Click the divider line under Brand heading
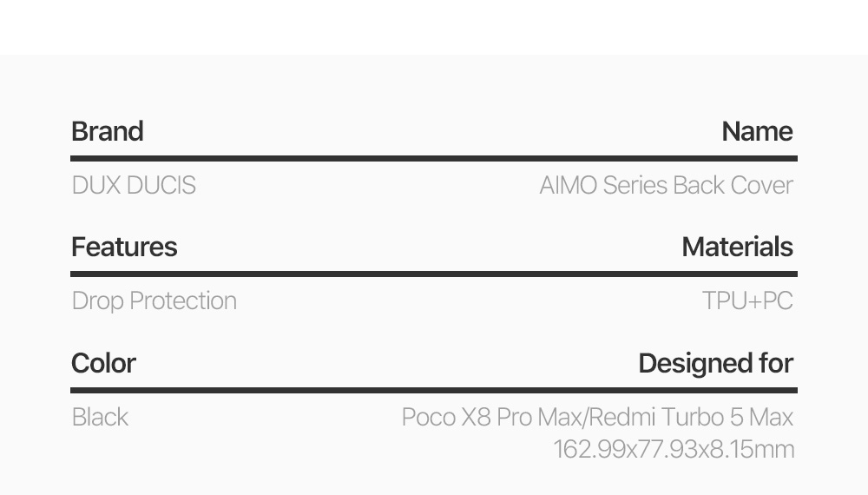The width and height of the screenshot is (868, 495). tap(434, 159)
